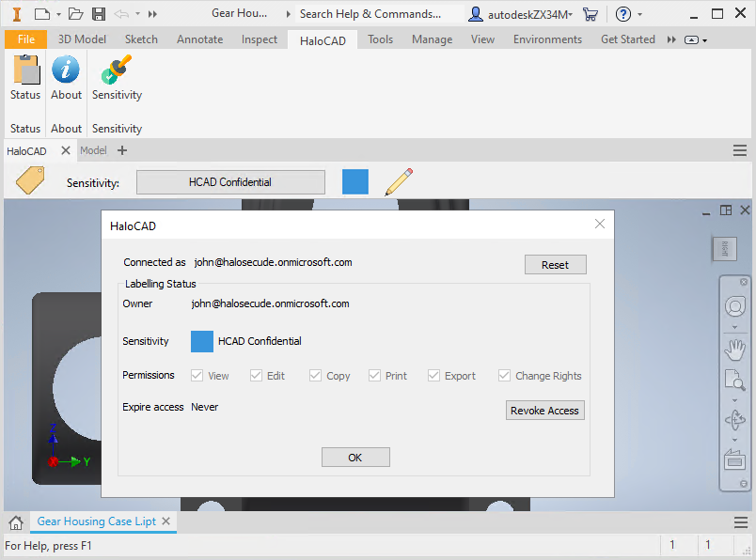Open the Tools ribbon tab
756x560 pixels.
click(x=380, y=39)
